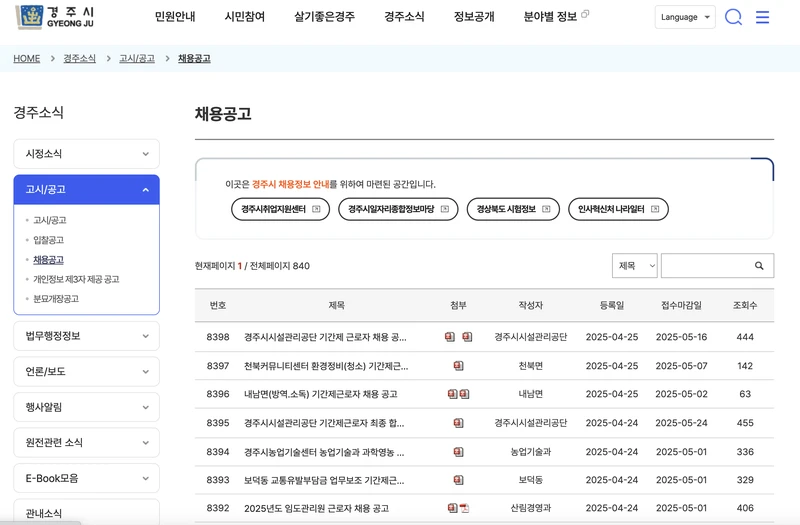Open HWP attachment of post 8392

click(453, 508)
